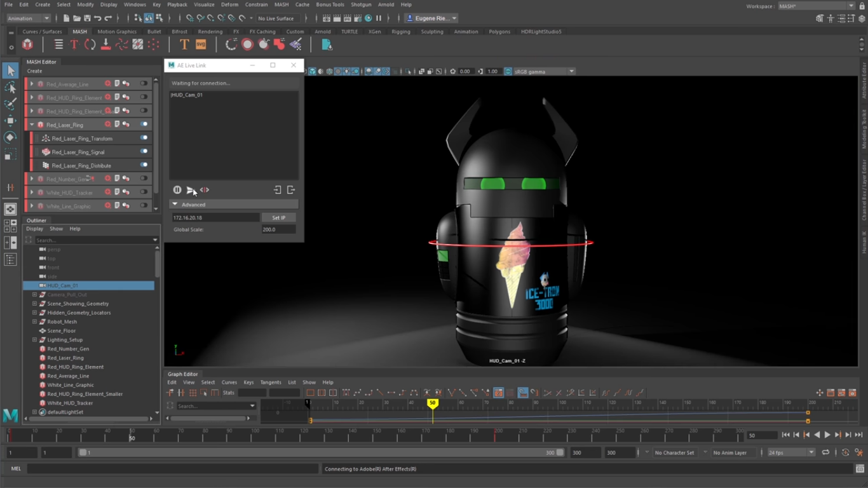Click the Global Scale input field
This screenshot has height=488, width=868.
tap(278, 229)
